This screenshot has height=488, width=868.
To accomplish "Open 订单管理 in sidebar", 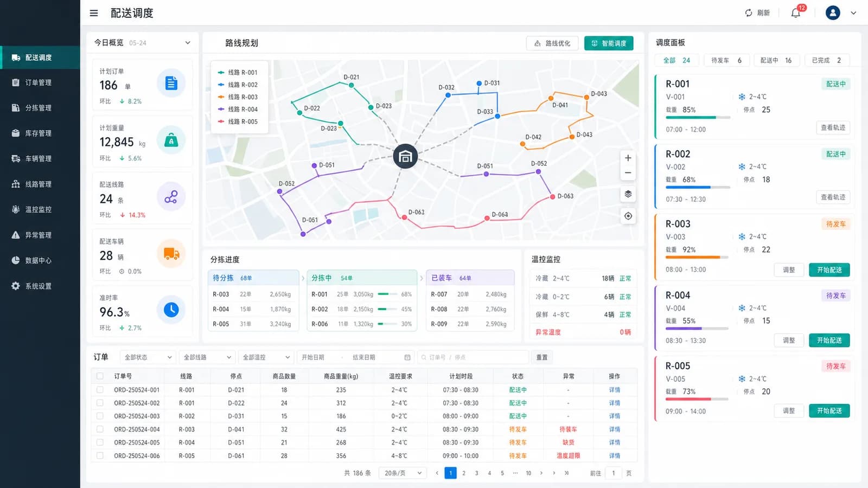I will click(40, 82).
